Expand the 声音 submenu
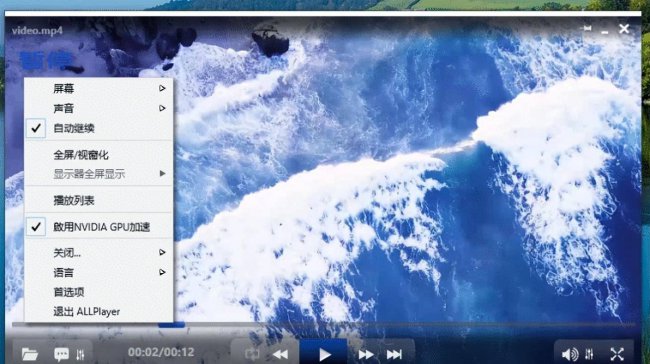650x364 pixels. click(x=99, y=108)
